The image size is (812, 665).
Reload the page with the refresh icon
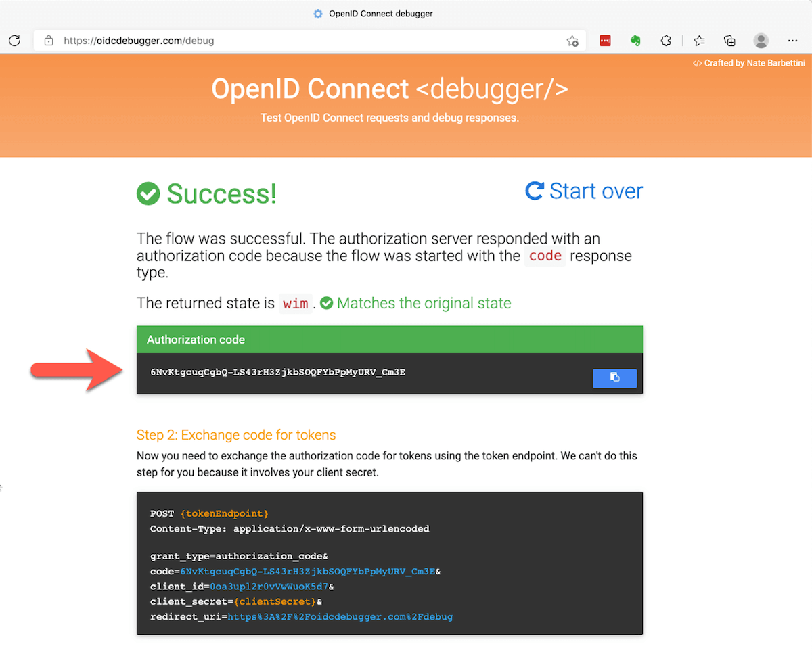click(14, 41)
